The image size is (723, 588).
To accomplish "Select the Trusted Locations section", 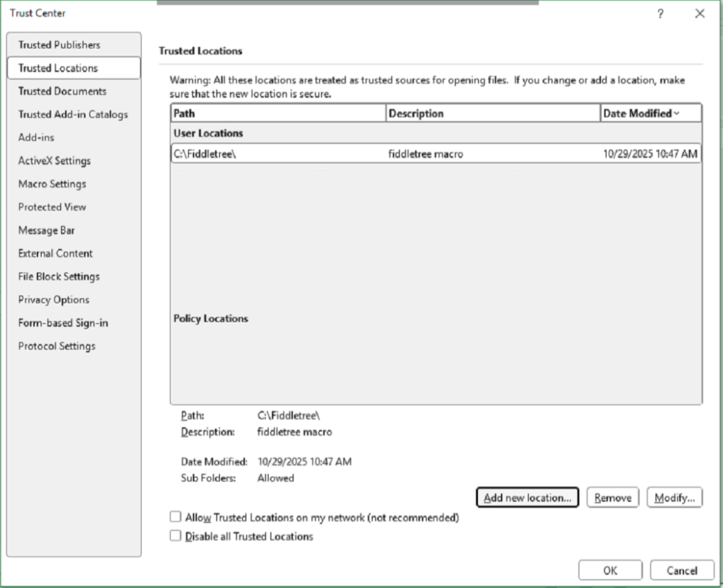I will pos(74,68).
